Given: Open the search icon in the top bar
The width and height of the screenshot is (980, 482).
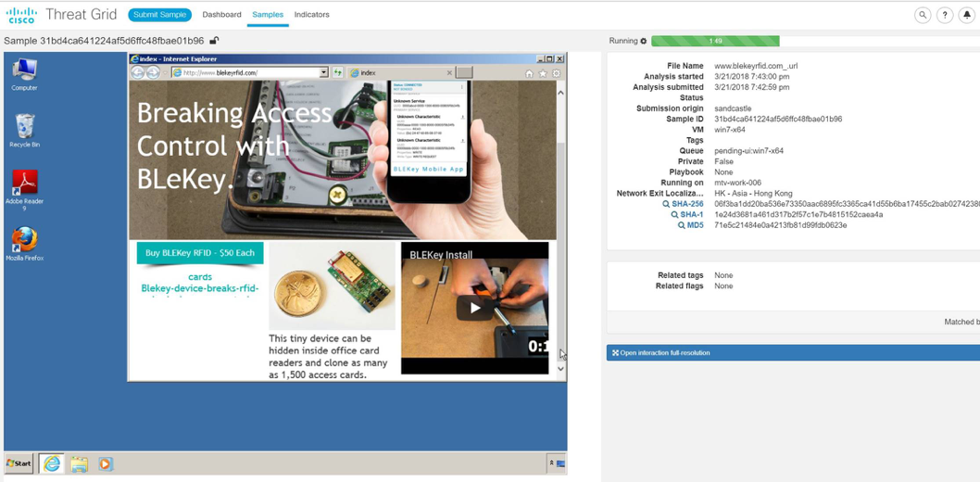Looking at the screenshot, I should pyautogui.click(x=923, y=15).
